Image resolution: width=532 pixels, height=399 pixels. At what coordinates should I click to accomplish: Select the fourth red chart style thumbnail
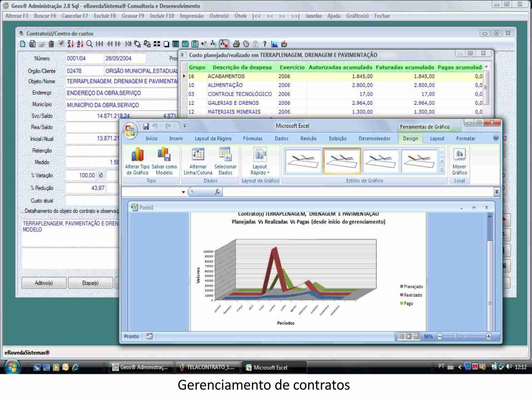(x=419, y=161)
